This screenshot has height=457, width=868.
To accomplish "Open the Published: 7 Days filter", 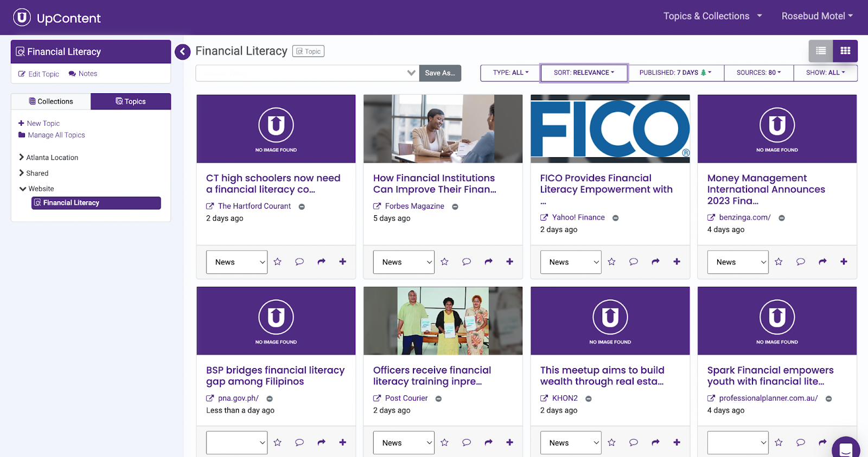I will (x=675, y=73).
